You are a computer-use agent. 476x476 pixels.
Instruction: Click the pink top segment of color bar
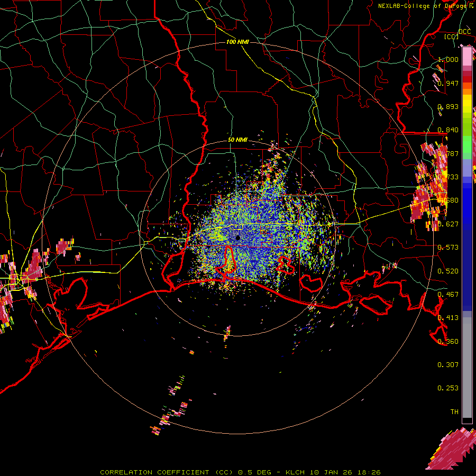tap(467, 56)
